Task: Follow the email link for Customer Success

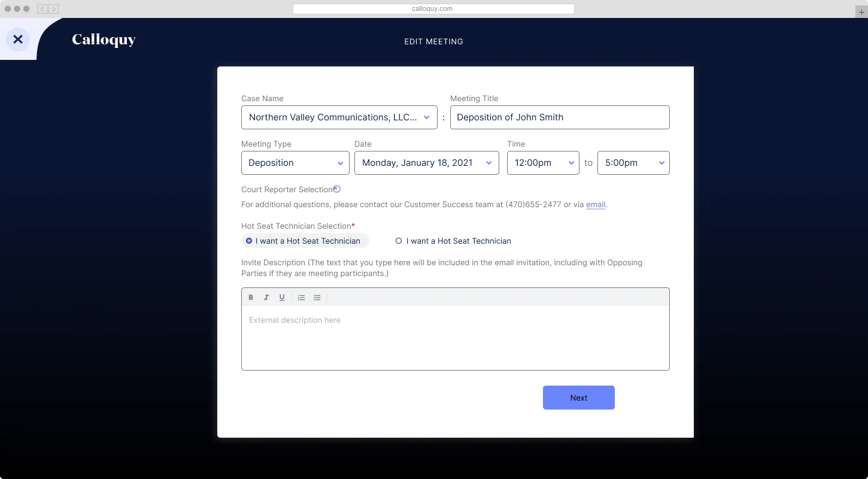Action: [596, 204]
